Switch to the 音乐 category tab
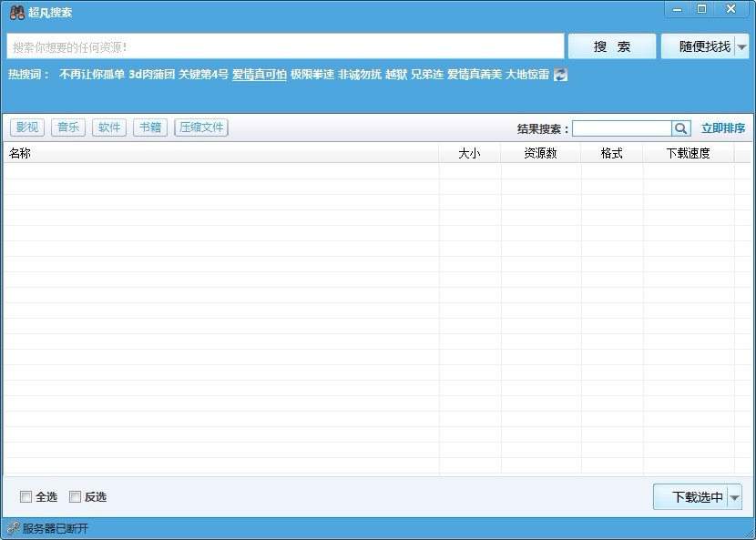The image size is (756, 540). point(68,127)
